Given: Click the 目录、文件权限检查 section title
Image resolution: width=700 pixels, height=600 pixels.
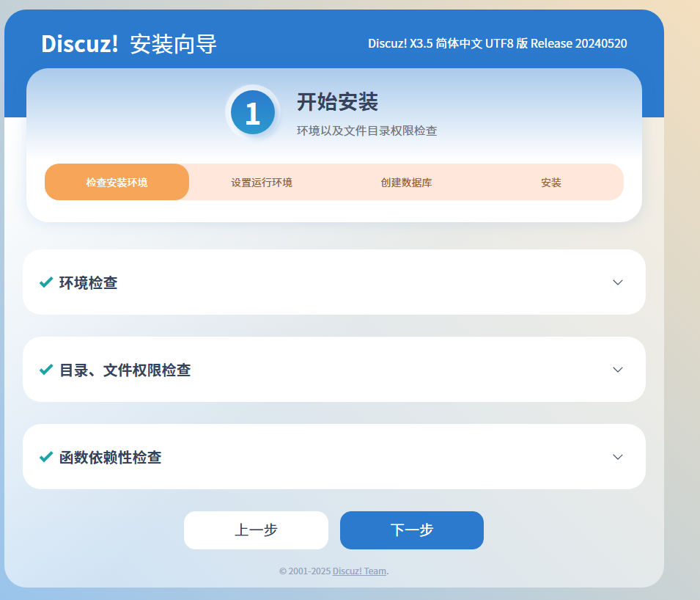Looking at the screenshot, I should 125,370.
